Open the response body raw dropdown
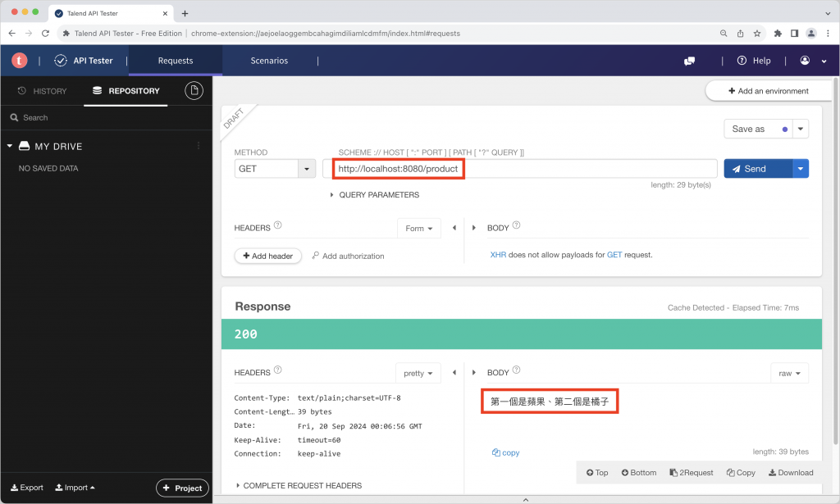The image size is (840, 504). (x=789, y=373)
